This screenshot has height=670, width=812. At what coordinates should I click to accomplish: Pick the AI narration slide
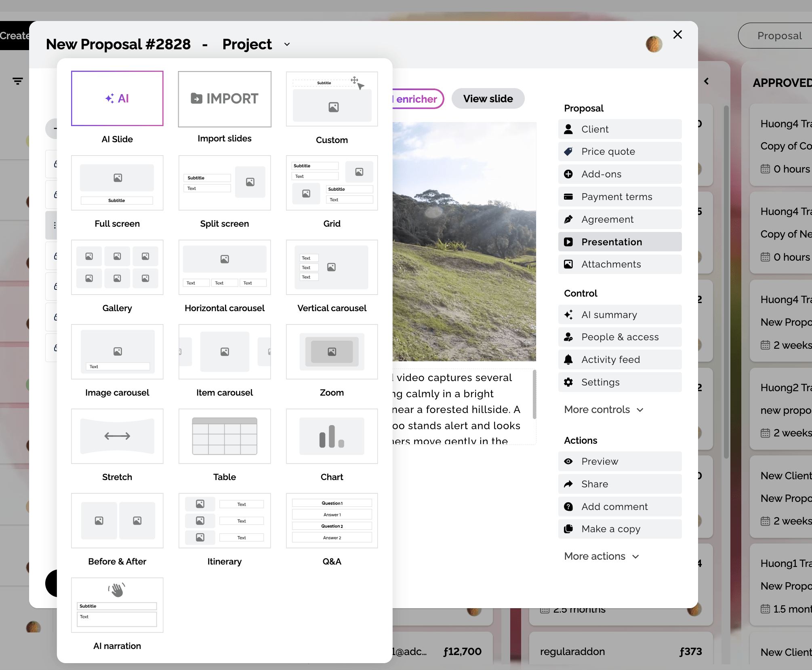point(117,605)
